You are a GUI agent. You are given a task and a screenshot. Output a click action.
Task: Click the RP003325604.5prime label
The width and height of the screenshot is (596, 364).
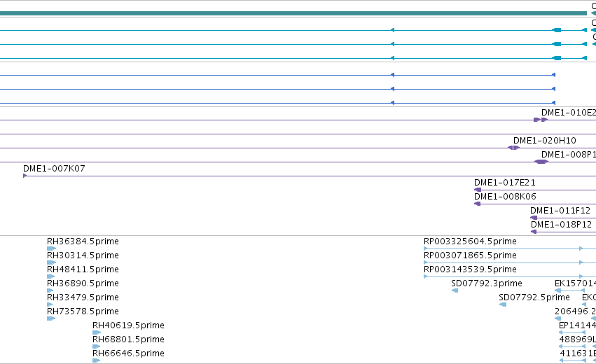click(470, 241)
